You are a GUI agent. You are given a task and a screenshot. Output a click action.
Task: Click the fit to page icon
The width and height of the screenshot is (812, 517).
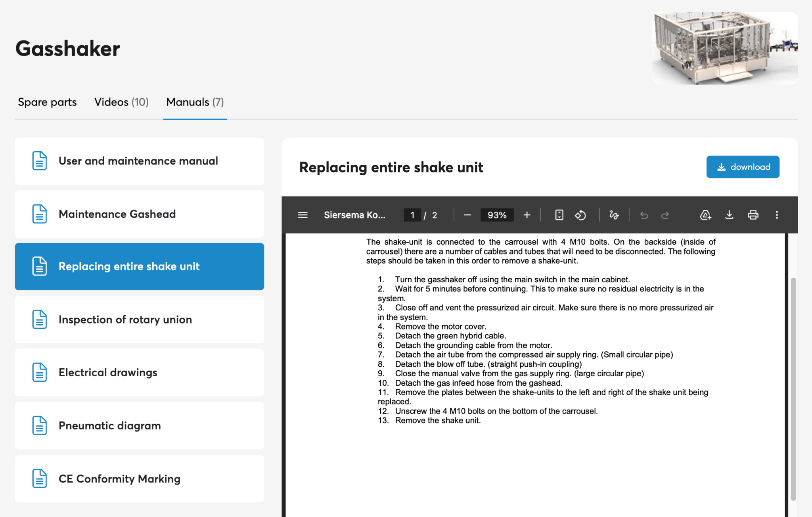pos(559,215)
